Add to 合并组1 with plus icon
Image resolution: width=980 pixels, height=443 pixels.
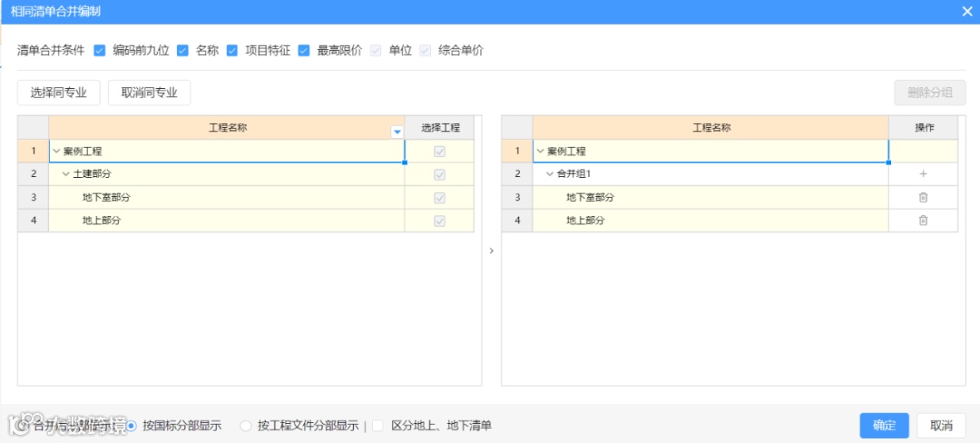[x=923, y=173]
